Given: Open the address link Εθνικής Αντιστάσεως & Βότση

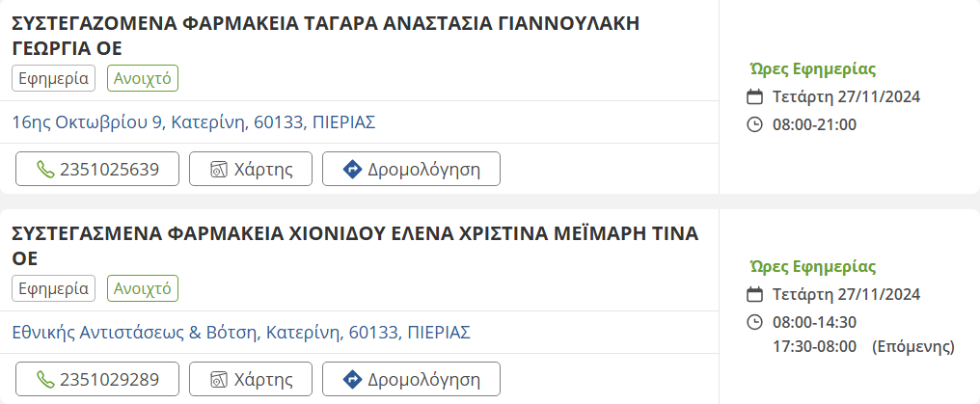Looking at the screenshot, I should 240,333.
